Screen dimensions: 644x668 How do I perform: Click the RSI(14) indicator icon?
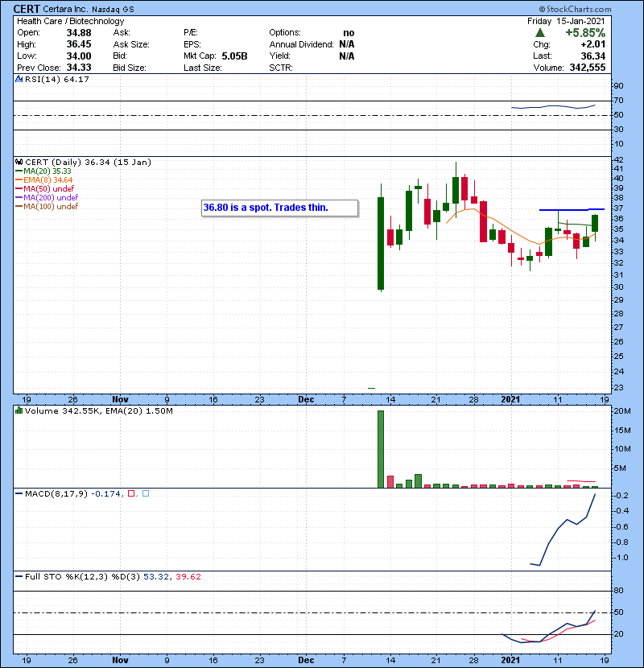[x=19, y=79]
